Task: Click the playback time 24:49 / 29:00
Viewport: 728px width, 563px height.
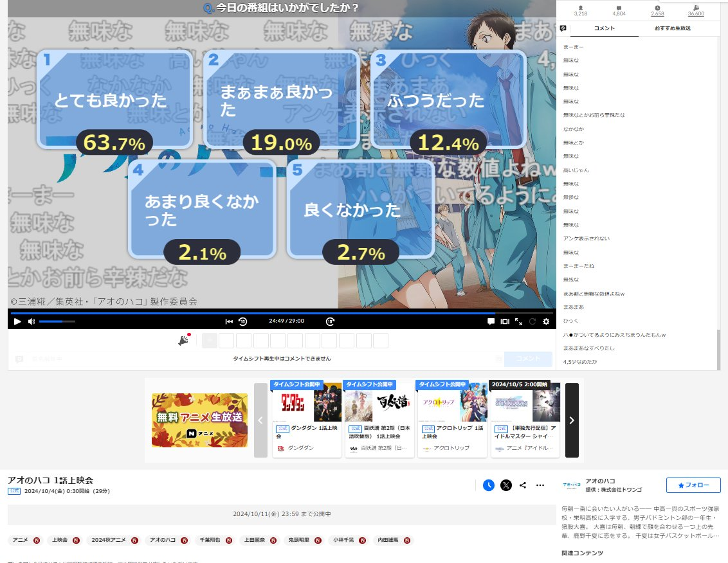Action: (286, 321)
